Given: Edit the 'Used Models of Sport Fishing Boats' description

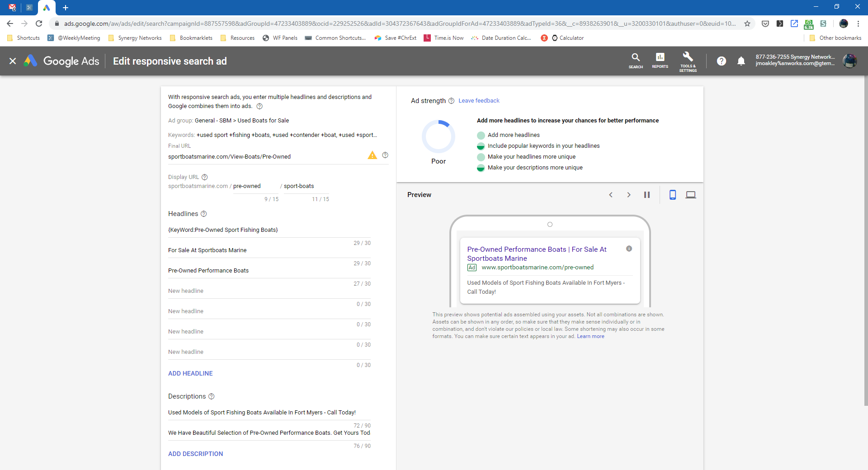Looking at the screenshot, I should [x=269, y=413].
